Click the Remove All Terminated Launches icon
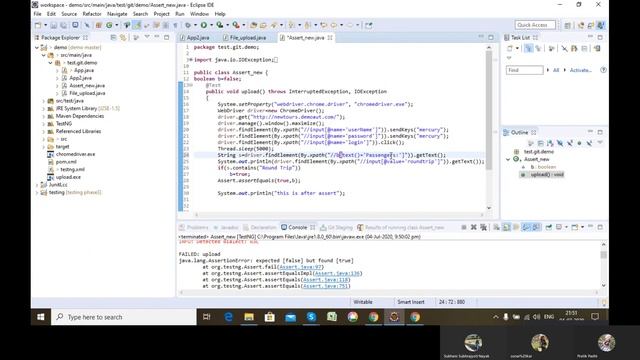640x360 pixels. [x=484, y=227]
